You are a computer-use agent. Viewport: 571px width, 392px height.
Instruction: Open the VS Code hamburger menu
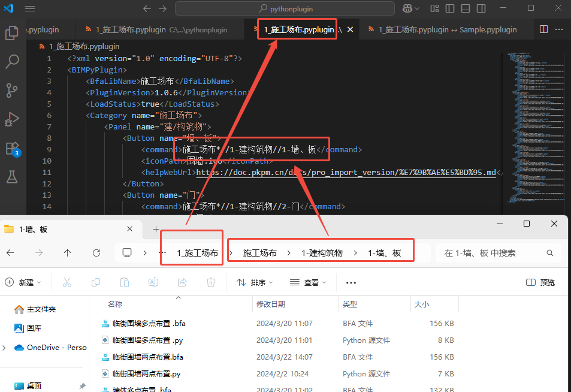tap(30, 8)
